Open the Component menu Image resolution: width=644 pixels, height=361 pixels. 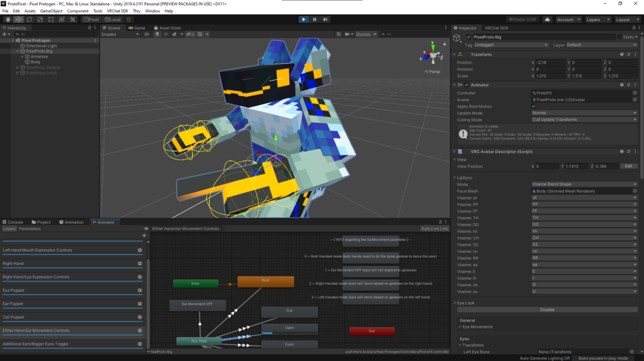click(78, 11)
